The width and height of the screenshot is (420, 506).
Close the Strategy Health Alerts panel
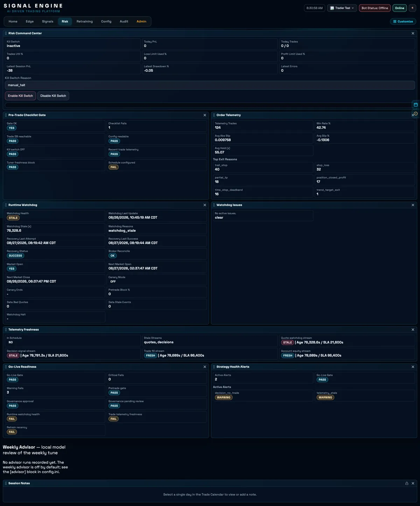413,367
